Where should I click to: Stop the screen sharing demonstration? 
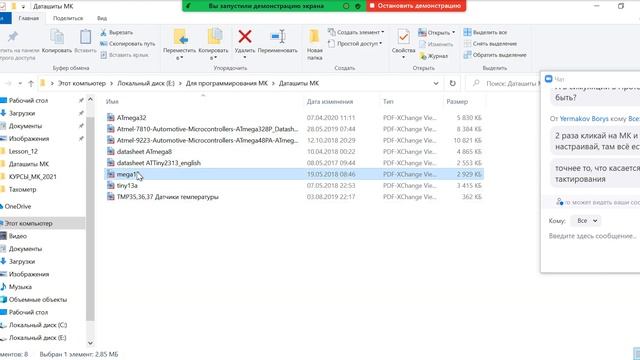click(x=416, y=6)
